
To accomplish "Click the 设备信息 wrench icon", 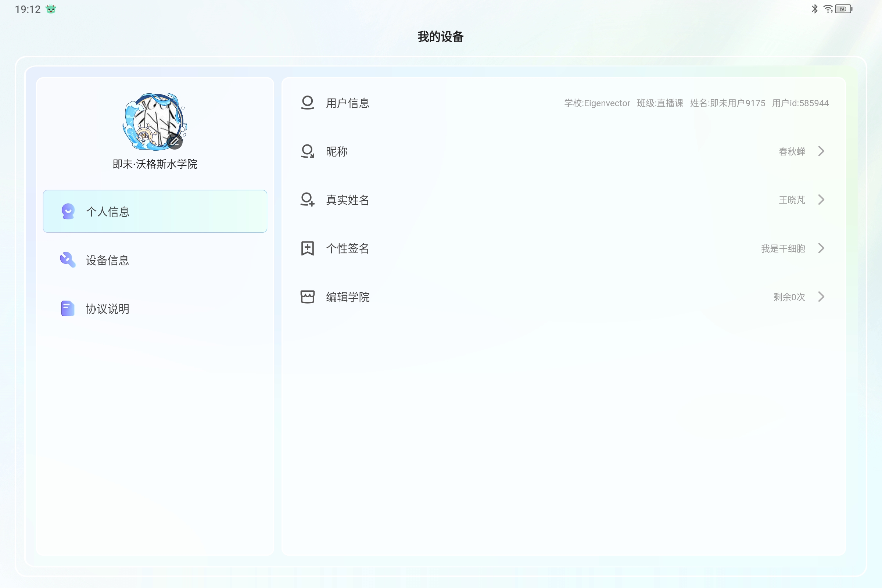I will click(x=68, y=259).
